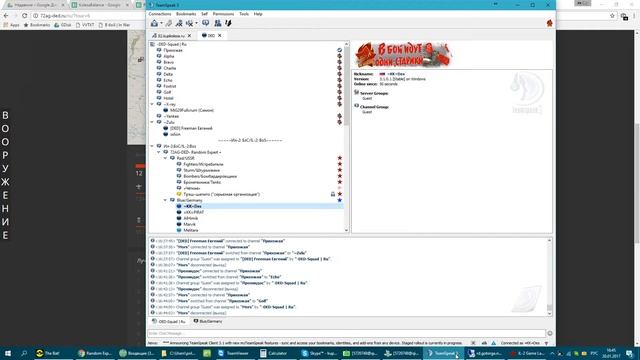Screen dimensions: 640x360
Task: Select the Delta channel
Action: pyautogui.click(x=168, y=74)
